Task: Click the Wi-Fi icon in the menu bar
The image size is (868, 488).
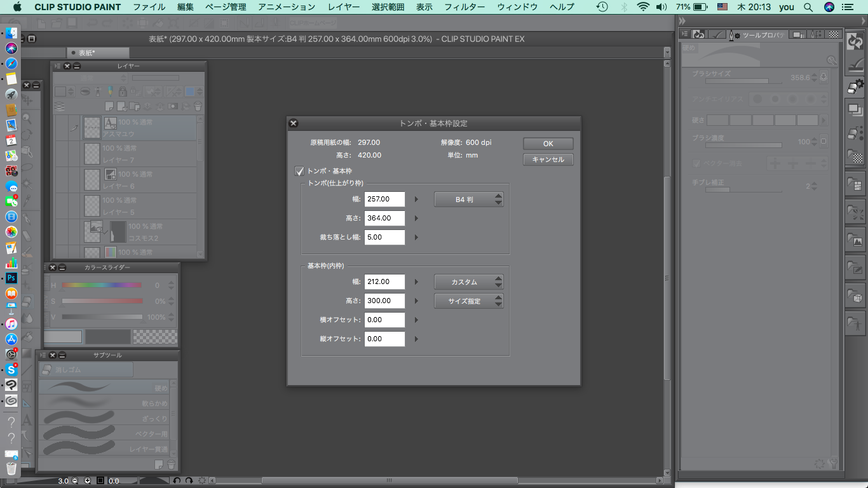Action: coord(643,7)
